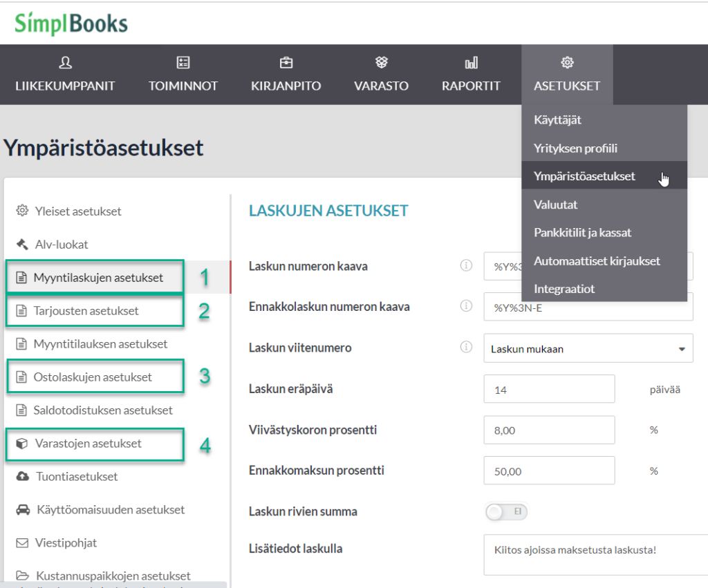Click car icon beside Käyttöomaisuuden asetukset
The image size is (708, 588).
[x=23, y=510]
